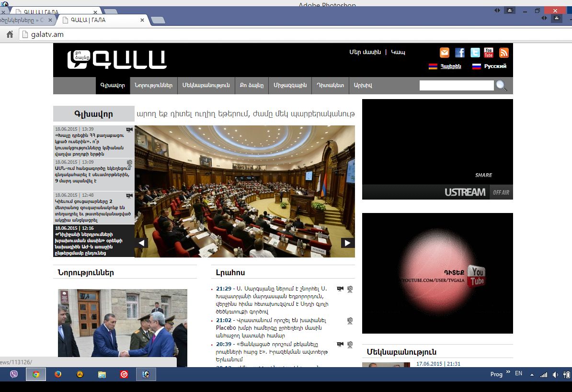
Task: Click the address bar showing galatv.am
Action: 296,34
